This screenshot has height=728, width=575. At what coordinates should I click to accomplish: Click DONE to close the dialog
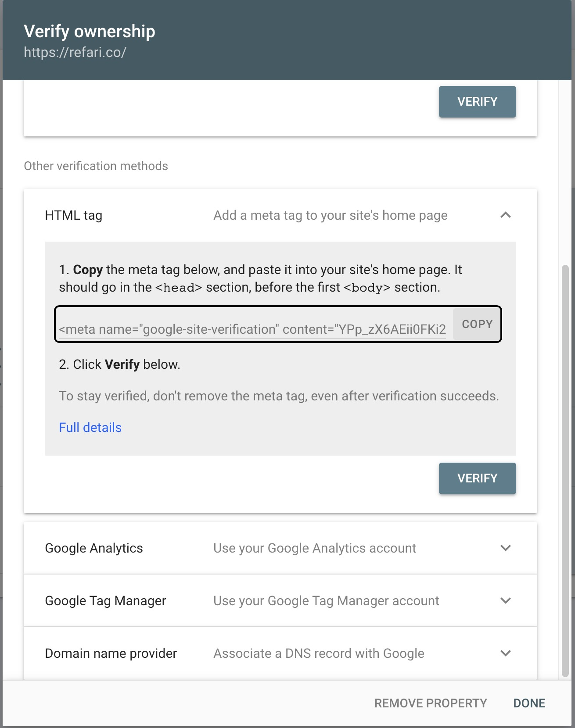pos(529,703)
